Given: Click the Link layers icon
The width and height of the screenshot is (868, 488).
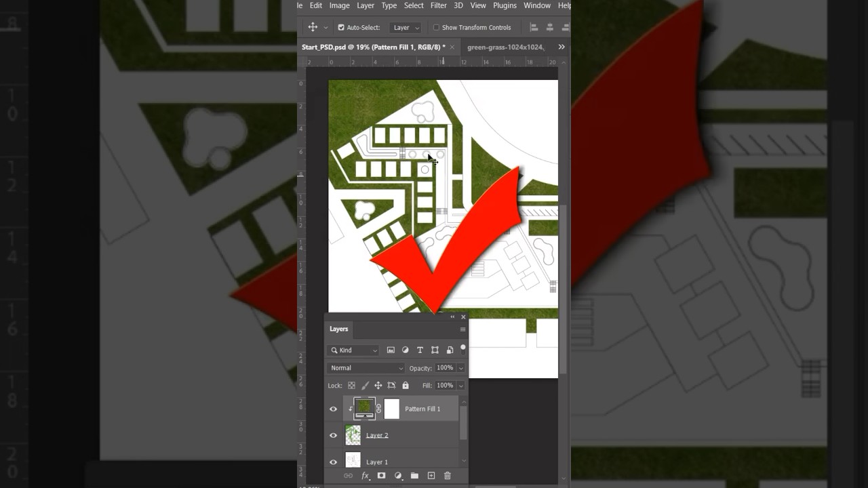Looking at the screenshot, I should pos(348,476).
